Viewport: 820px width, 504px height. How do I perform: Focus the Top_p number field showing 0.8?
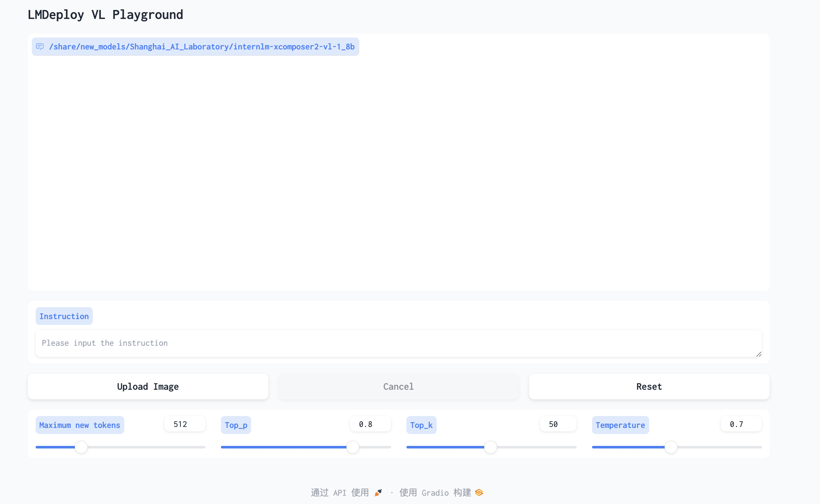[x=370, y=424]
